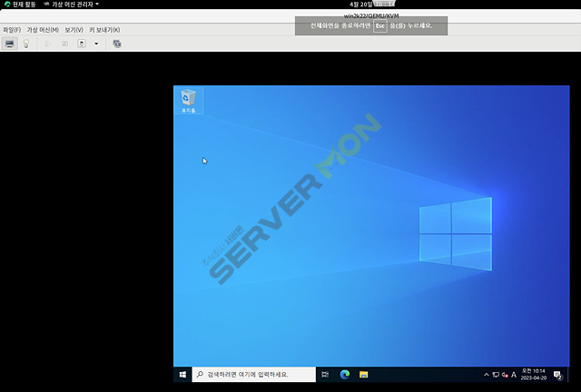Show hidden system tray icons
Image resolution: width=581 pixels, height=392 pixels.
point(487,375)
